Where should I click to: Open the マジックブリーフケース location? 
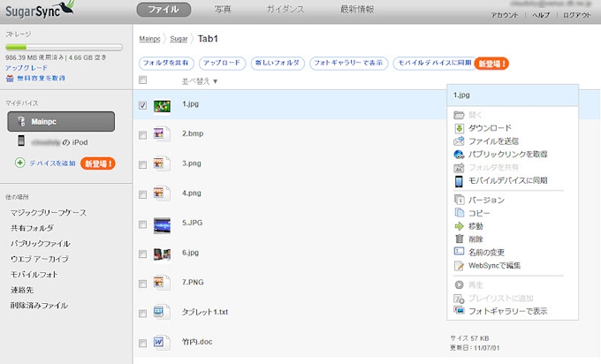(49, 213)
